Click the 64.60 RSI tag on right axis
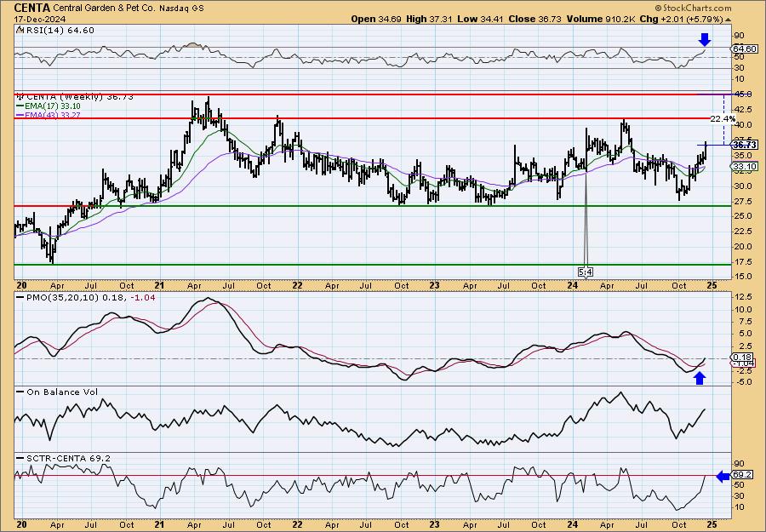The height and width of the screenshot is (532, 766). (746, 49)
